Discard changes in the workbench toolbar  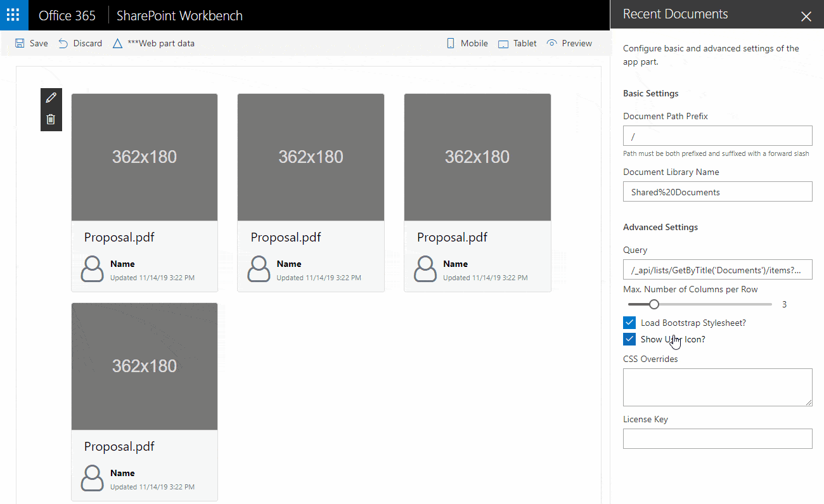(80, 44)
